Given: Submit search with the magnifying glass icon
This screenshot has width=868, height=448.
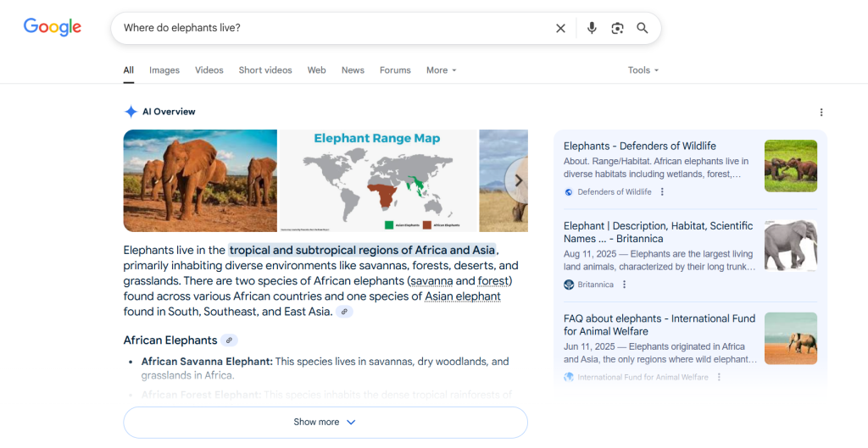Looking at the screenshot, I should tap(643, 28).
